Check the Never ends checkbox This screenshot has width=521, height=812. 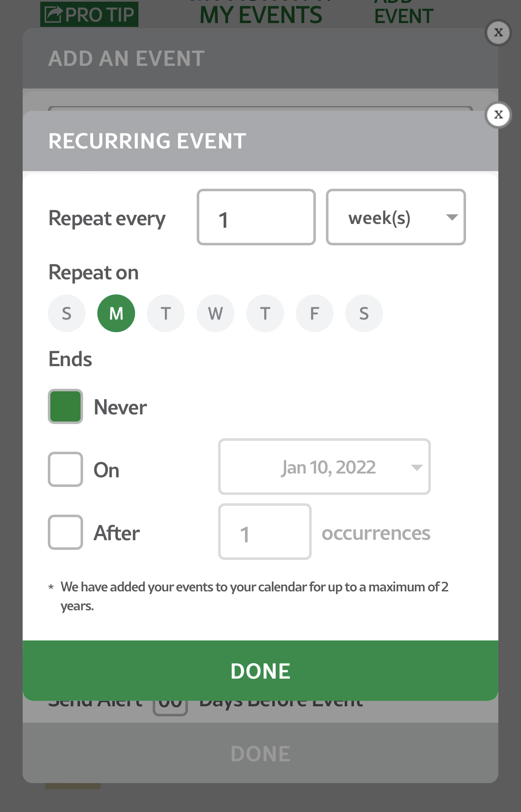pyautogui.click(x=65, y=406)
